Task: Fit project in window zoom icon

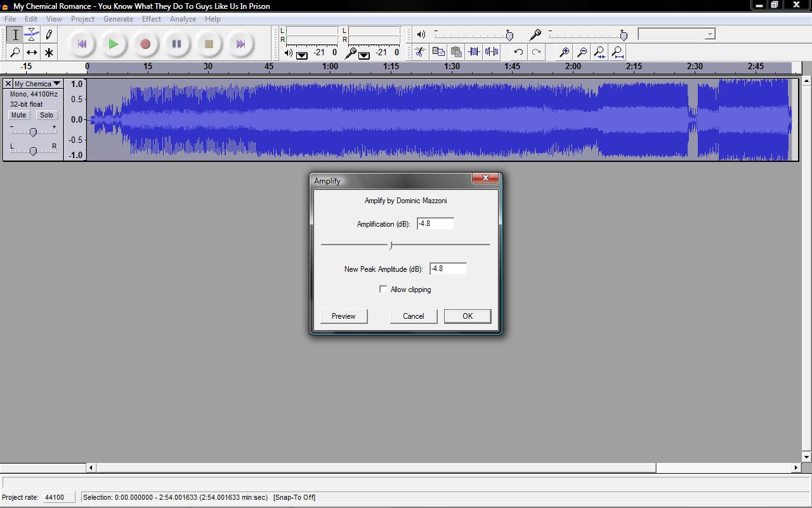Action: click(x=617, y=52)
